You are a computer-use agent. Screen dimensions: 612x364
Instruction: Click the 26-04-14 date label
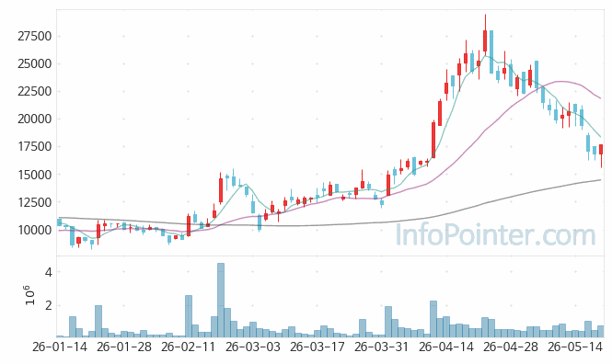446,347
